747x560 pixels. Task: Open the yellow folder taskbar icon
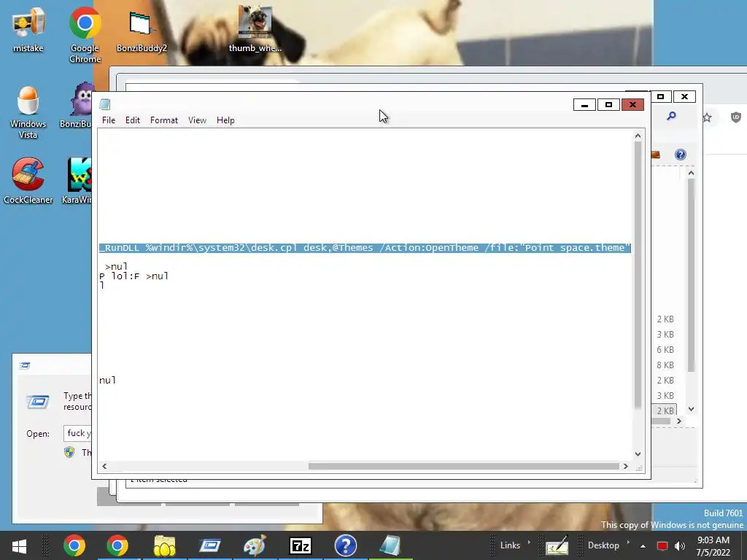click(164, 545)
